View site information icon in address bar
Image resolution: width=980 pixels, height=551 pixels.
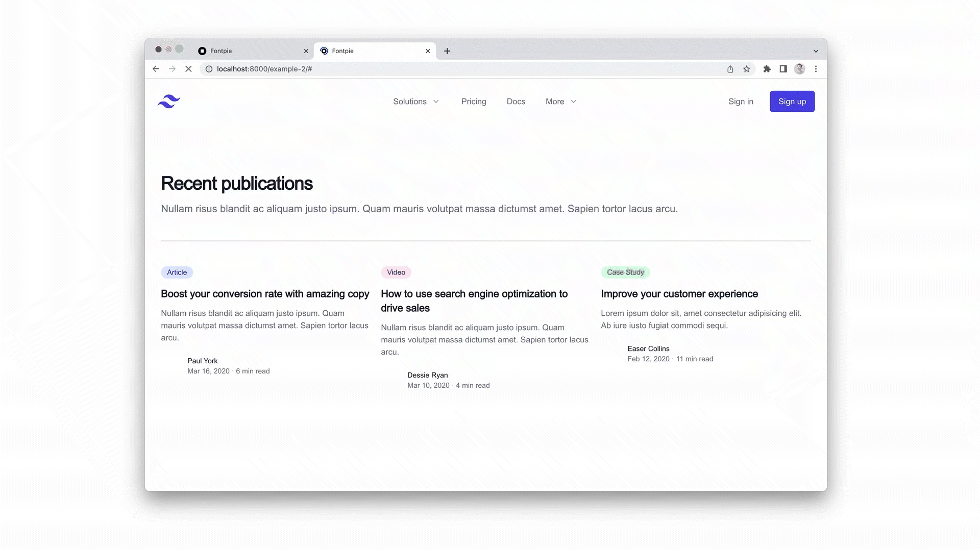[209, 69]
